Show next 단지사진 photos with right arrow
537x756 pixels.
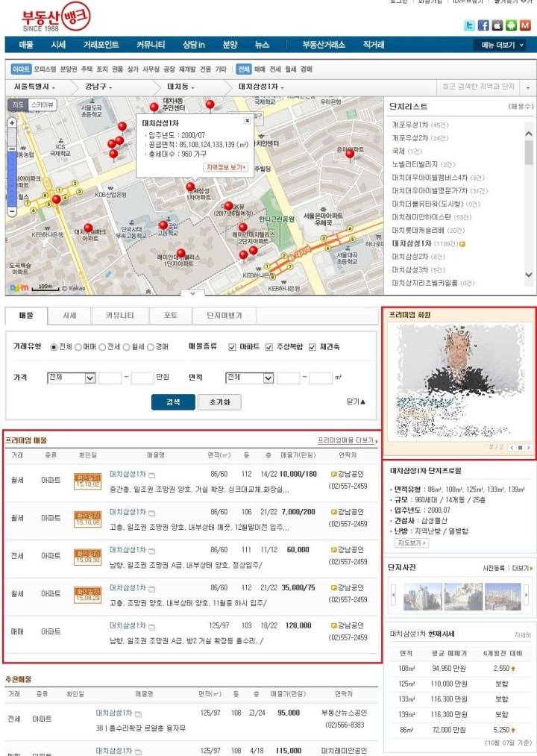coord(526,596)
